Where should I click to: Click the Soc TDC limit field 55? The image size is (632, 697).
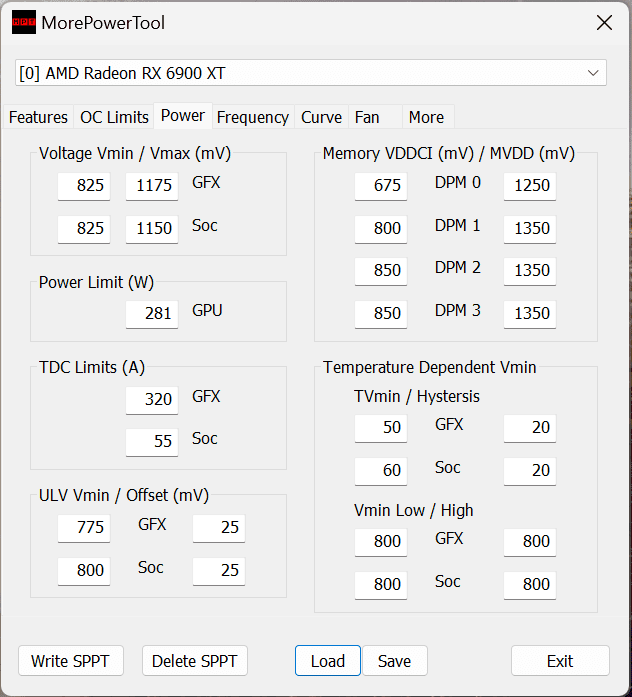pyautogui.click(x=152, y=442)
